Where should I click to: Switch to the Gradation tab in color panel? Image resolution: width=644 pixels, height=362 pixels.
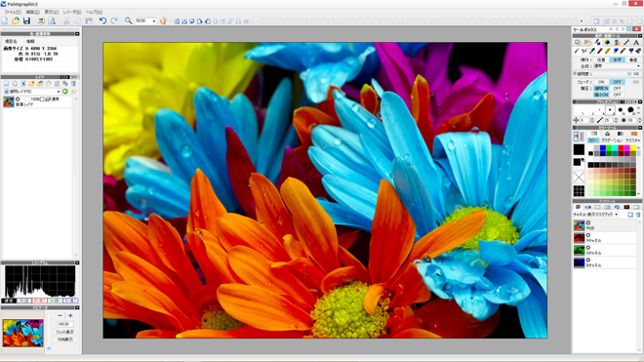click(x=612, y=141)
